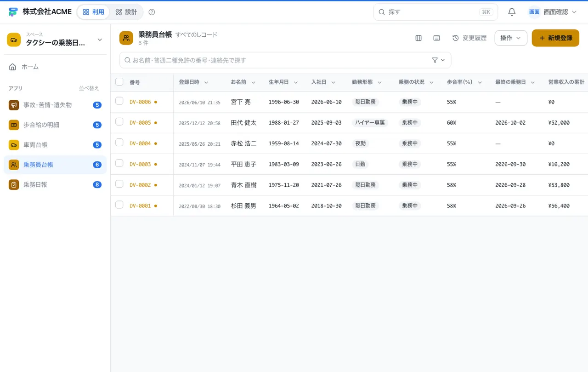Screen dimensions: 588x372
Task: Click the 夜勤 tag for 赤松 浩二
Action: tap(360, 143)
